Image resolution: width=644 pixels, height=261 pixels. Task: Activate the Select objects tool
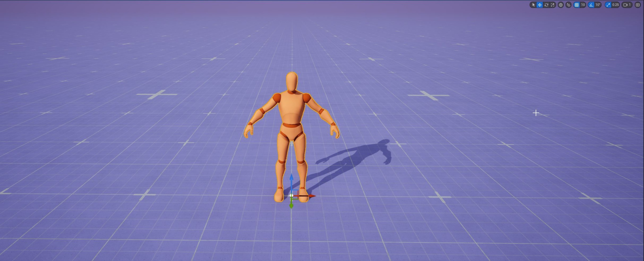[x=533, y=5]
